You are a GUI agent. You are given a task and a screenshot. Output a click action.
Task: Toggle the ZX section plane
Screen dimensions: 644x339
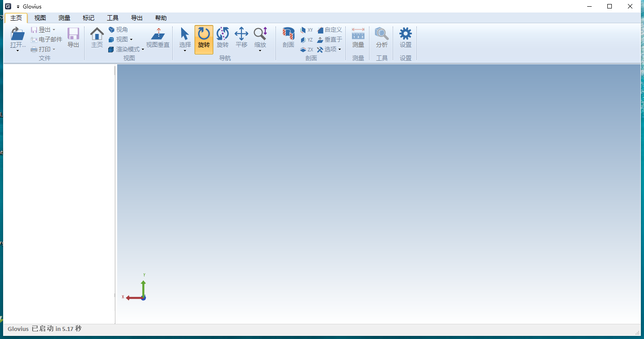pos(307,50)
